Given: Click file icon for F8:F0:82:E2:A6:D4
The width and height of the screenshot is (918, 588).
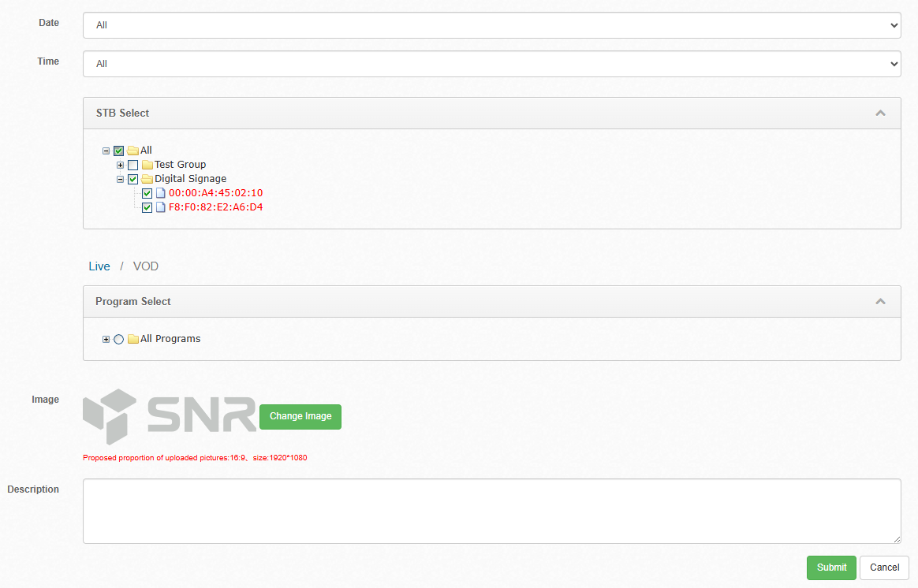Looking at the screenshot, I should pyautogui.click(x=161, y=207).
